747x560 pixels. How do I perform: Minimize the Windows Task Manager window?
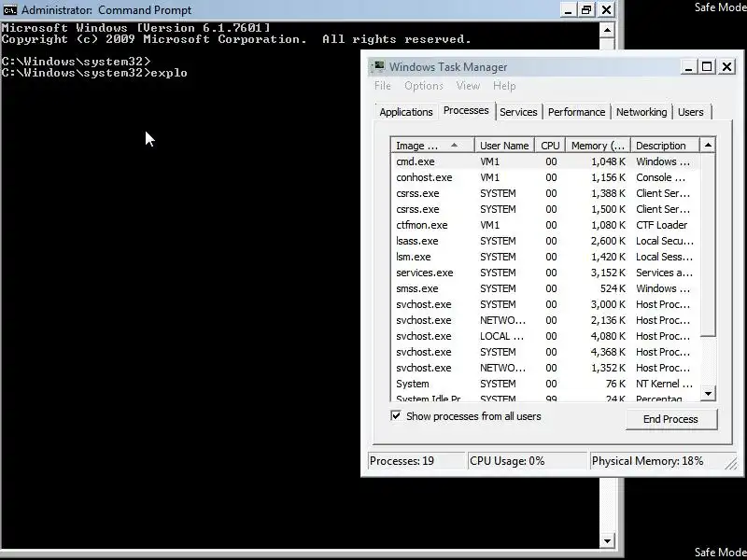[688, 66]
